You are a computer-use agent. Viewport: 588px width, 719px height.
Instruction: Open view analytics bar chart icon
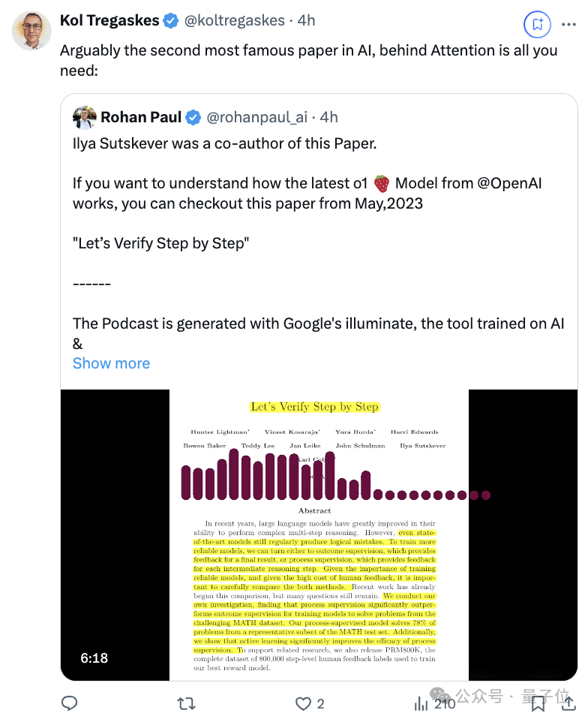421,703
